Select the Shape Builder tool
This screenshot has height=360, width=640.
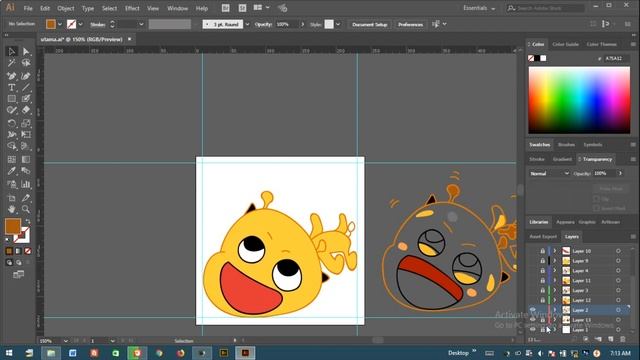click(11, 146)
